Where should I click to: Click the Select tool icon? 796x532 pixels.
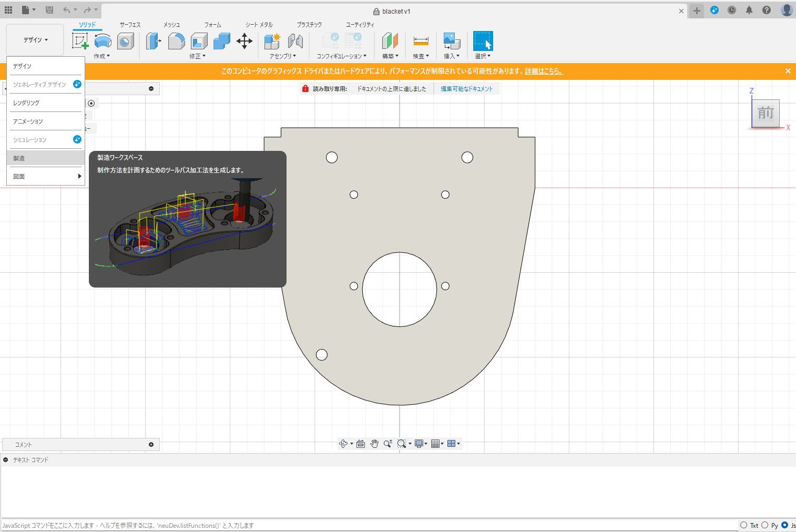(483, 41)
